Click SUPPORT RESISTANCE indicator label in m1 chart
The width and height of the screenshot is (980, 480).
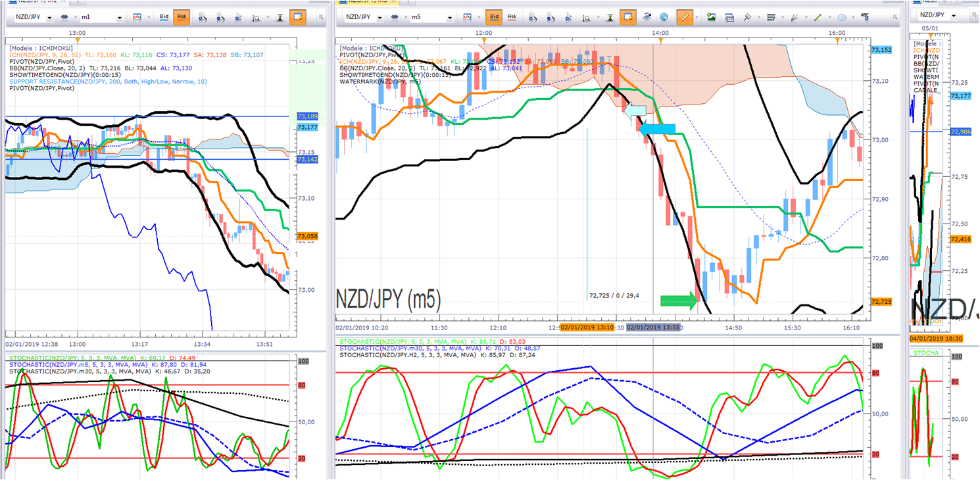click(108, 82)
